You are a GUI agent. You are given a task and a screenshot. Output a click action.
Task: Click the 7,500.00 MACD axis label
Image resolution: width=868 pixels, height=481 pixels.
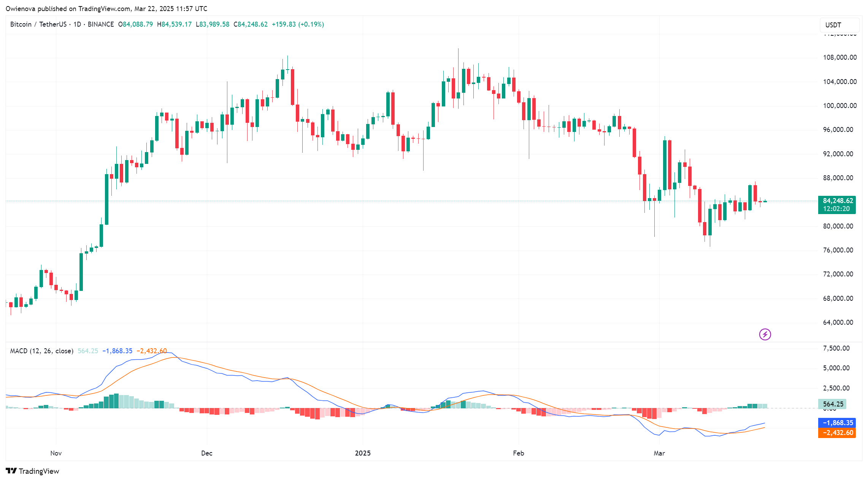point(836,348)
